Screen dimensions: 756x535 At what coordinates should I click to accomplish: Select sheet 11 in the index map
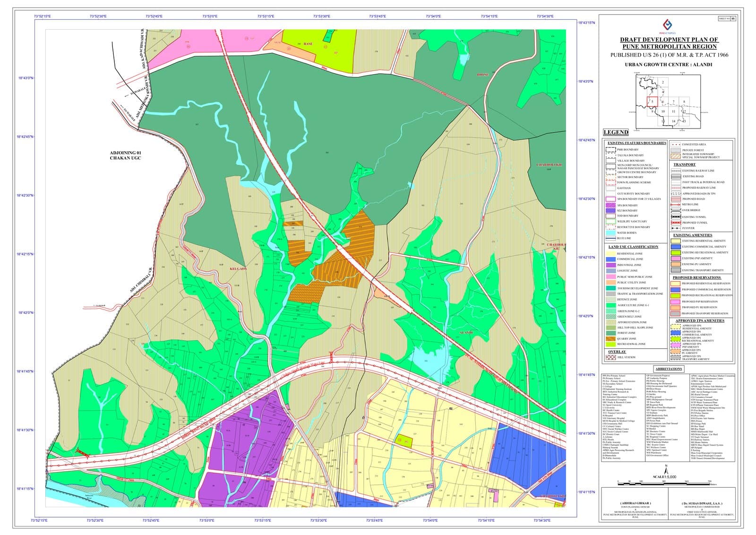coord(673,112)
